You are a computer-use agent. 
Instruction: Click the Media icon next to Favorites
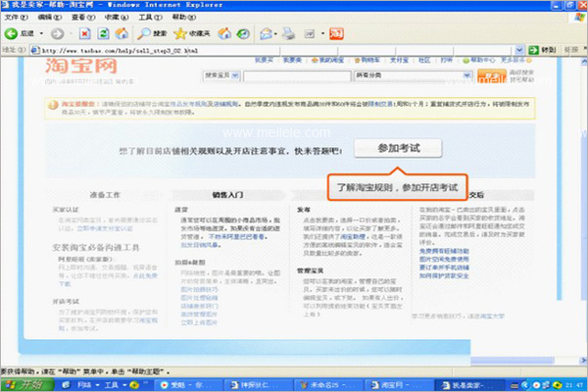224,33
